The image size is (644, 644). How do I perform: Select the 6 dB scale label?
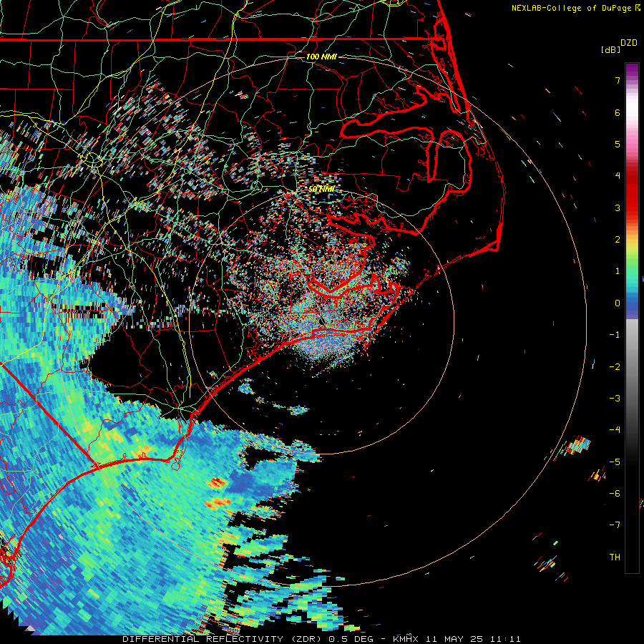618,112
